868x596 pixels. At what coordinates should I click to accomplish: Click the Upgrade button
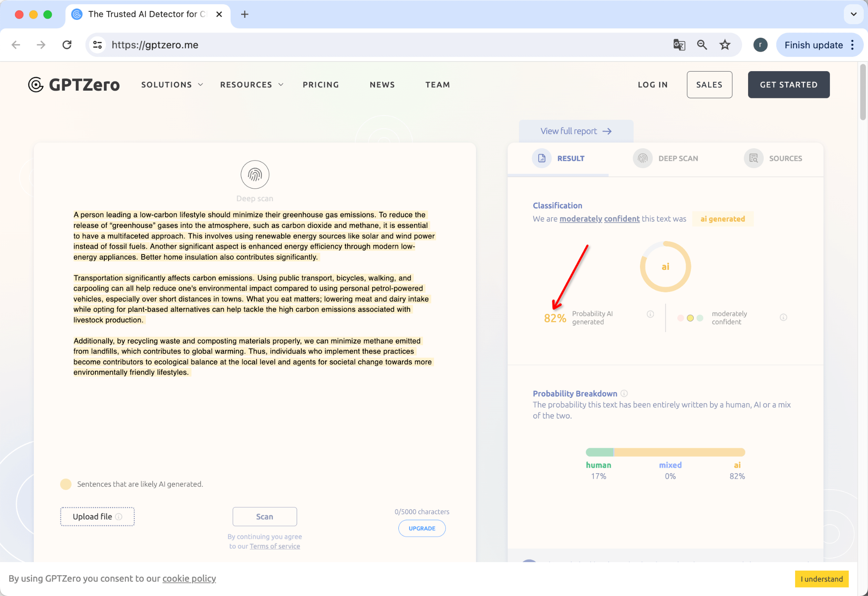point(422,528)
